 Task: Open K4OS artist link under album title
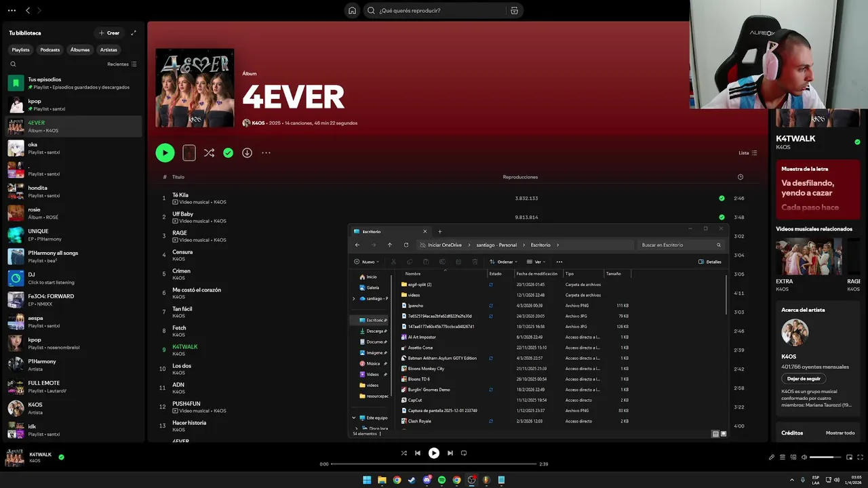coord(258,123)
